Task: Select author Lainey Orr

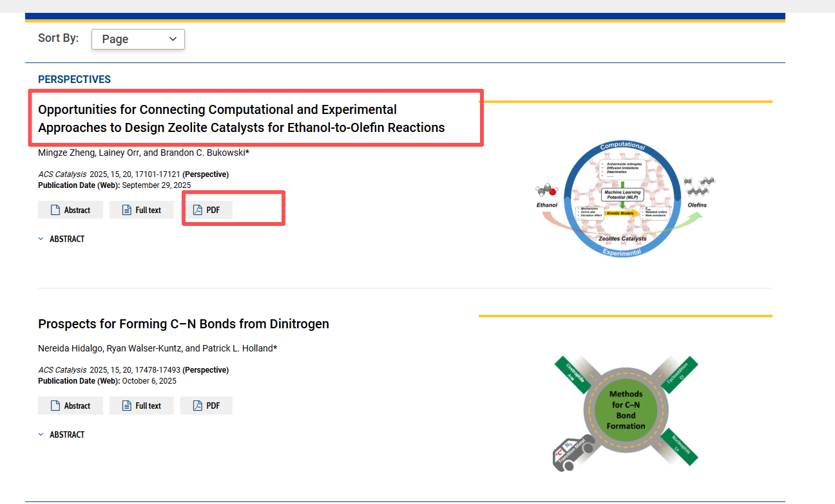Action: click(x=120, y=153)
